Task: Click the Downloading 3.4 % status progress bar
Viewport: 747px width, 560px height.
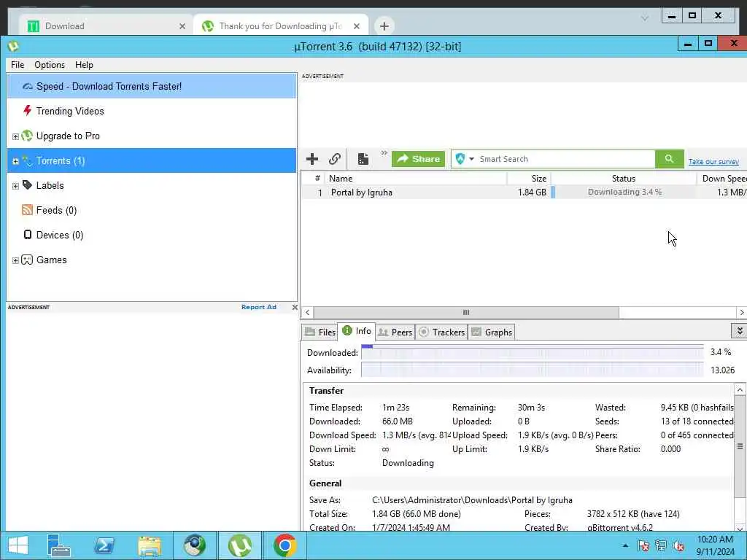Action: pos(624,192)
